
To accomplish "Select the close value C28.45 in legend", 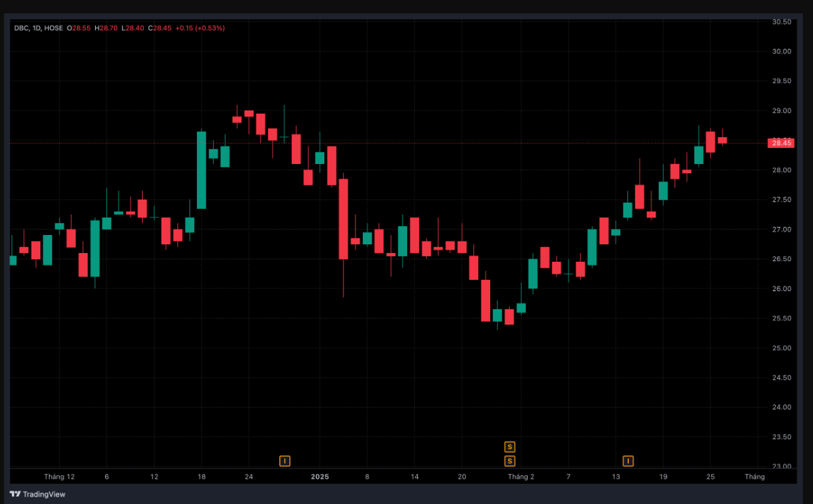I will pyautogui.click(x=159, y=28).
